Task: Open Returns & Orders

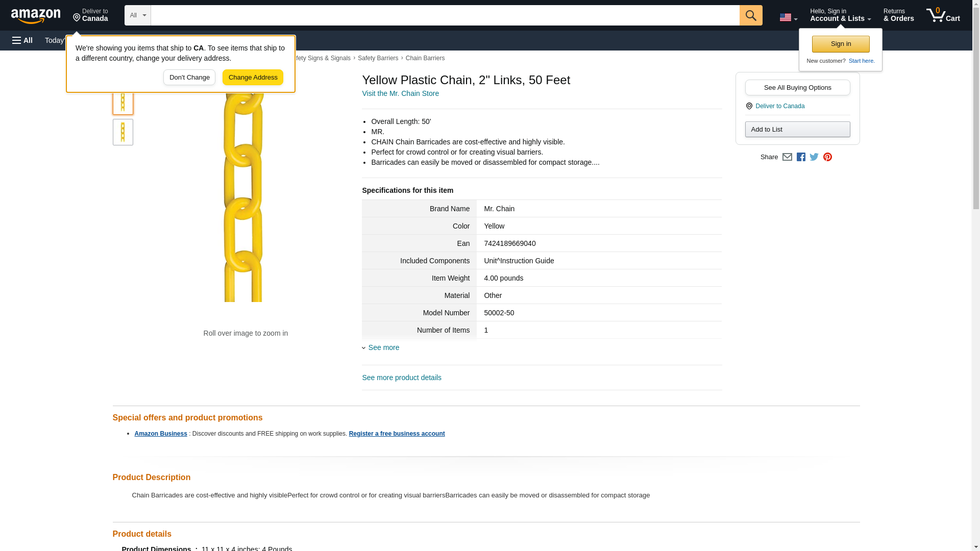Action: tap(898, 15)
